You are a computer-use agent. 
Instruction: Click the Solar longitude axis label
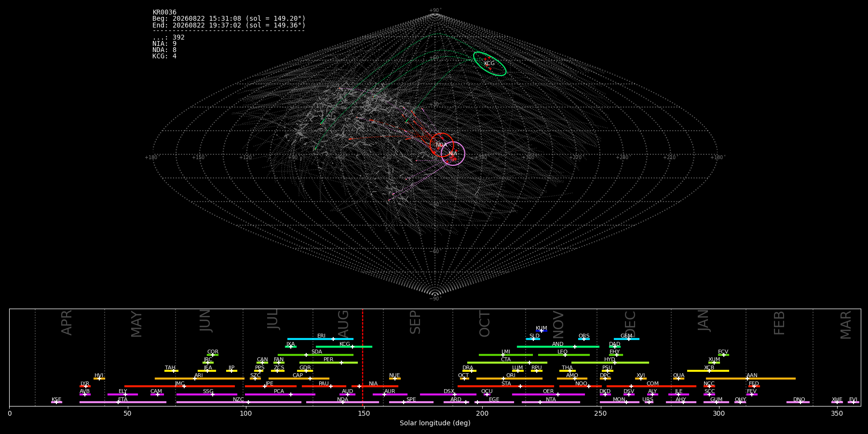tap(435, 423)
